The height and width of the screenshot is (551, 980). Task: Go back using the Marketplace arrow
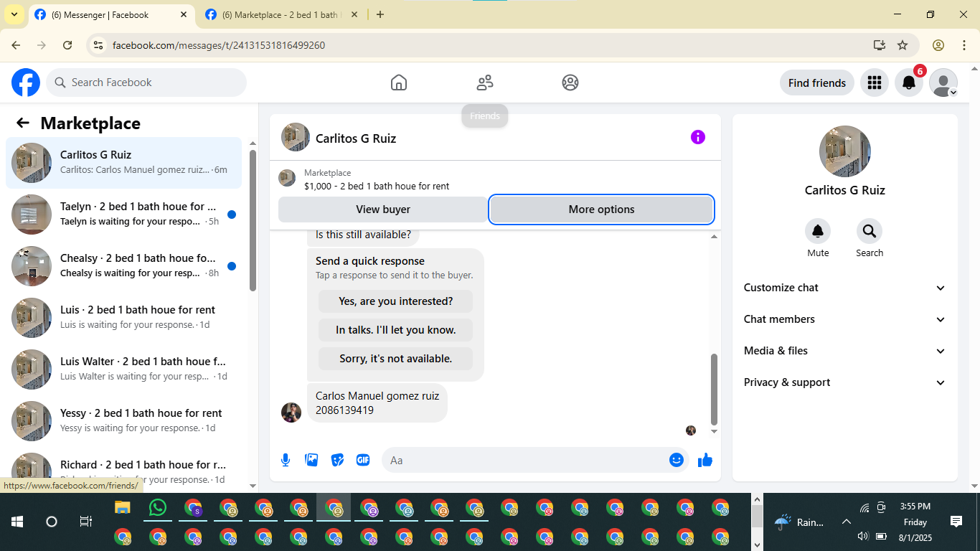23,123
